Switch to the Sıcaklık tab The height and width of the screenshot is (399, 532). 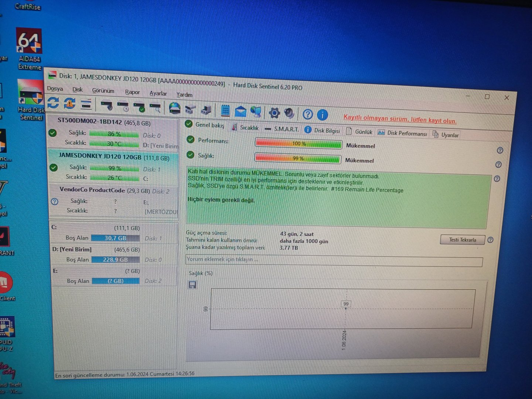click(x=245, y=127)
